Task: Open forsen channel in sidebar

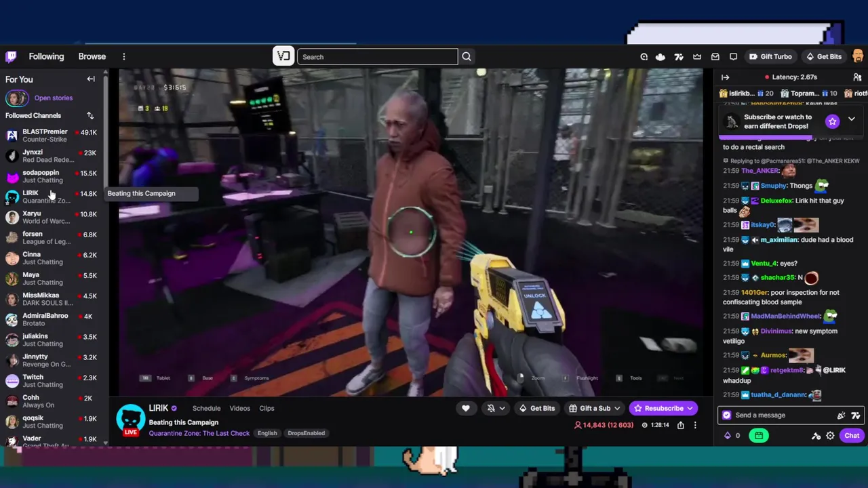Action: click(x=53, y=238)
